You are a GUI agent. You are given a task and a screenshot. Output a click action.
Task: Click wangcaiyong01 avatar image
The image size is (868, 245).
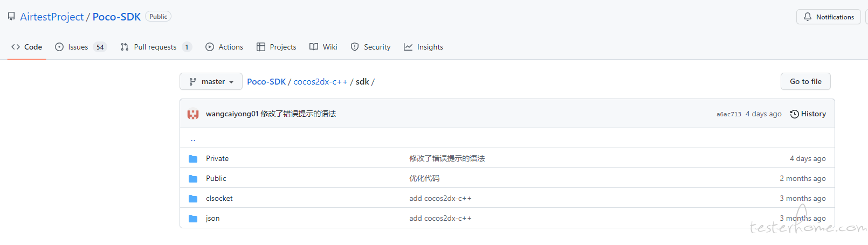click(x=193, y=114)
